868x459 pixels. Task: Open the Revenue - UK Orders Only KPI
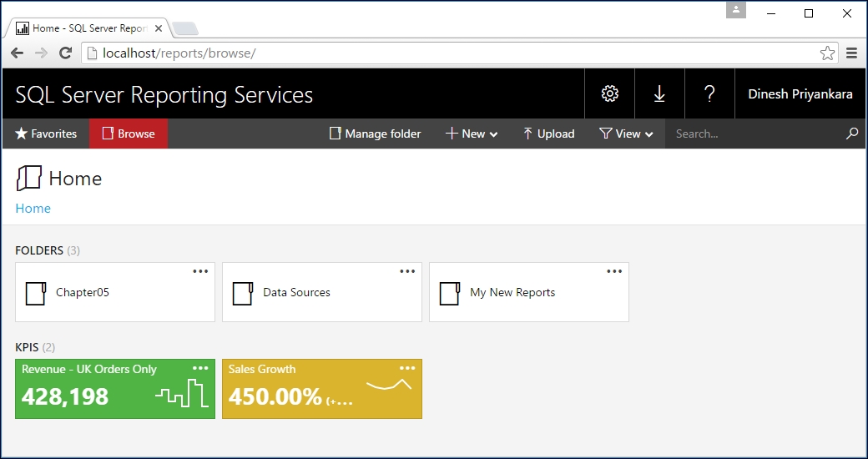(x=115, y=389)
